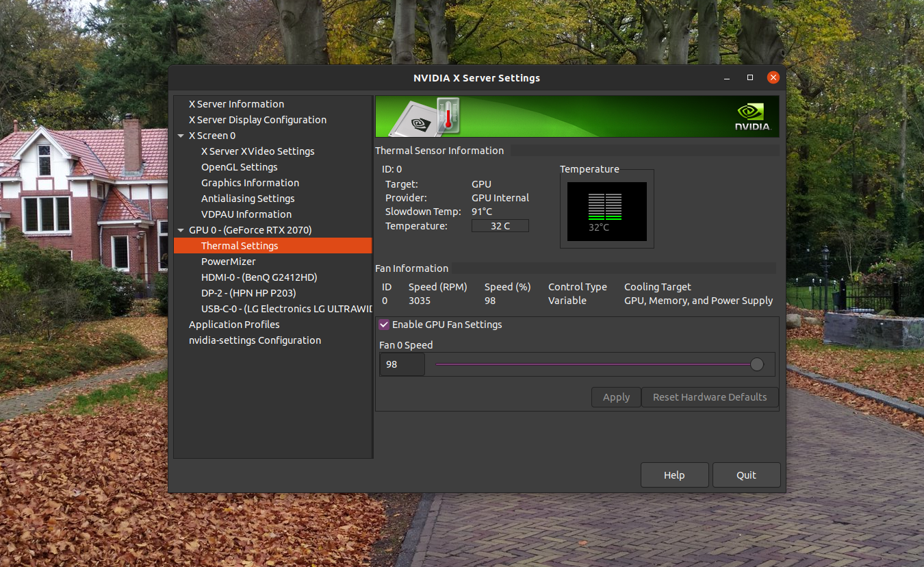This screenshot has width=924, height=567.
Task: Select DP-2 HPN HP P203 display
Action: (x=248, y=293)
